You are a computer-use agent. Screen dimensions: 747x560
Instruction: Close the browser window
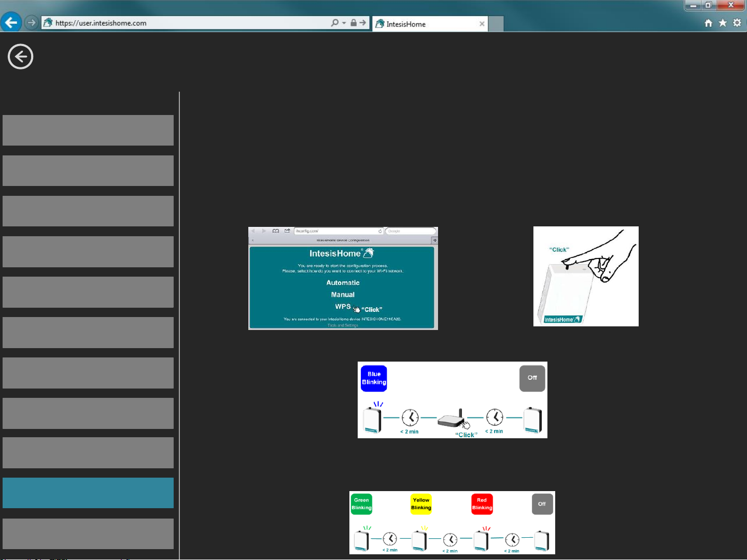[730, 5]
